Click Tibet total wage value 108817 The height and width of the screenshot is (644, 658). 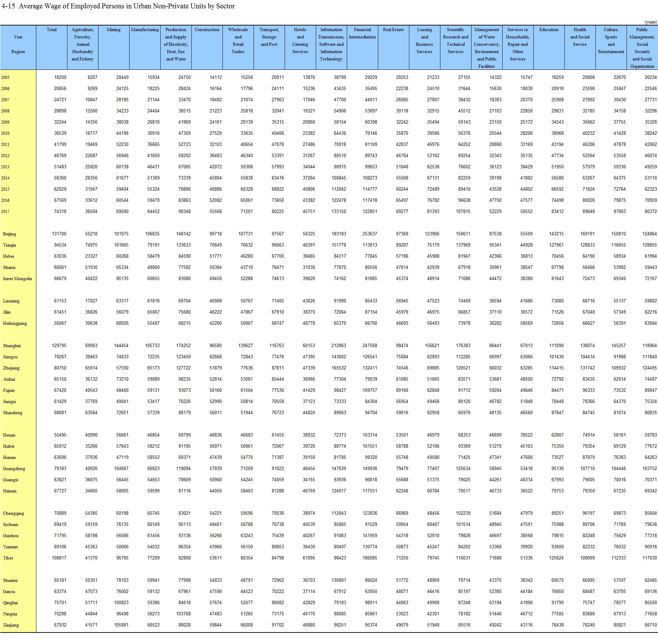59,558
